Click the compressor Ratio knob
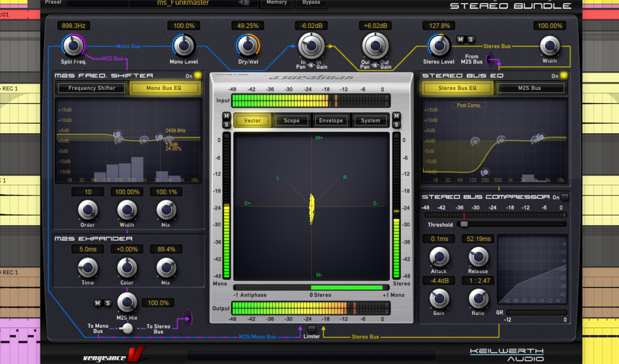 478,299
